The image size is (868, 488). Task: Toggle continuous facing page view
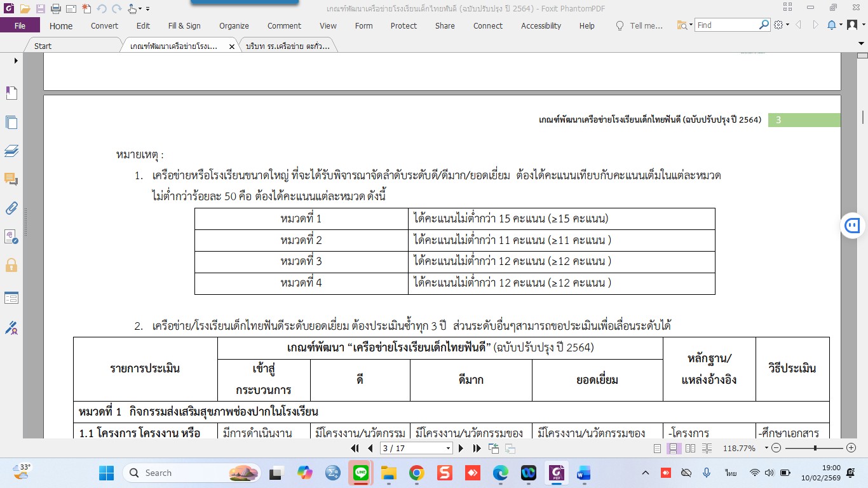706,449
